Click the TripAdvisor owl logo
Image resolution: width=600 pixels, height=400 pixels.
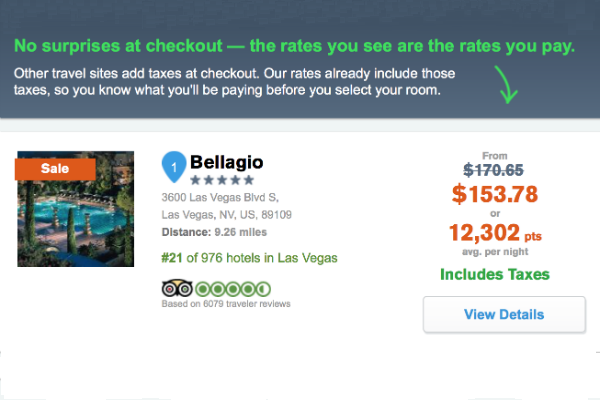pyautogui.click(x=177, y=288)
